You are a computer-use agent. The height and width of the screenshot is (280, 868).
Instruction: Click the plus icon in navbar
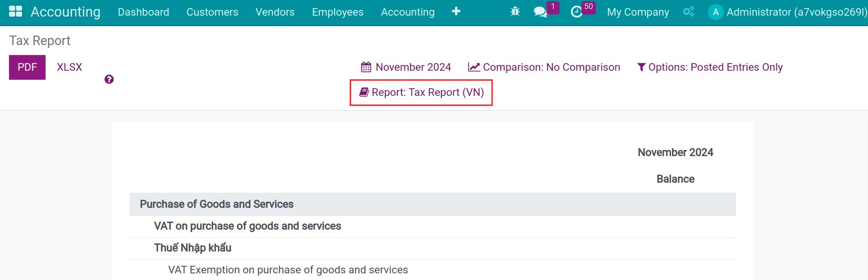tap(456, 11)
